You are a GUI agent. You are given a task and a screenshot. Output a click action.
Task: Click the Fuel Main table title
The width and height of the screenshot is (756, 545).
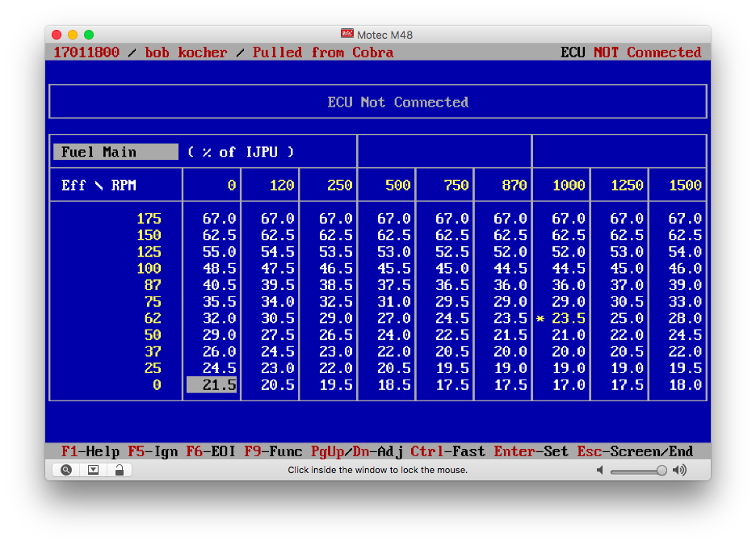click(x=115, y=152)
